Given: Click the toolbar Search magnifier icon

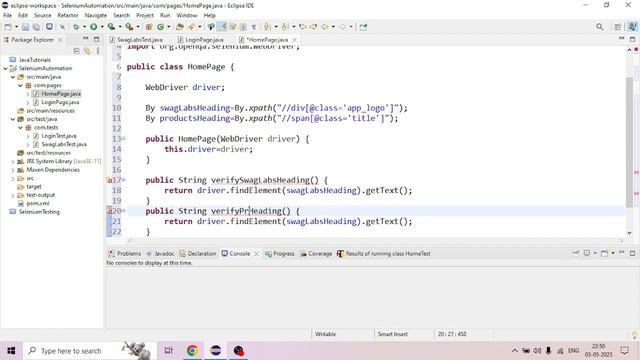Looking at the screenshot, I should click(599, 27).
